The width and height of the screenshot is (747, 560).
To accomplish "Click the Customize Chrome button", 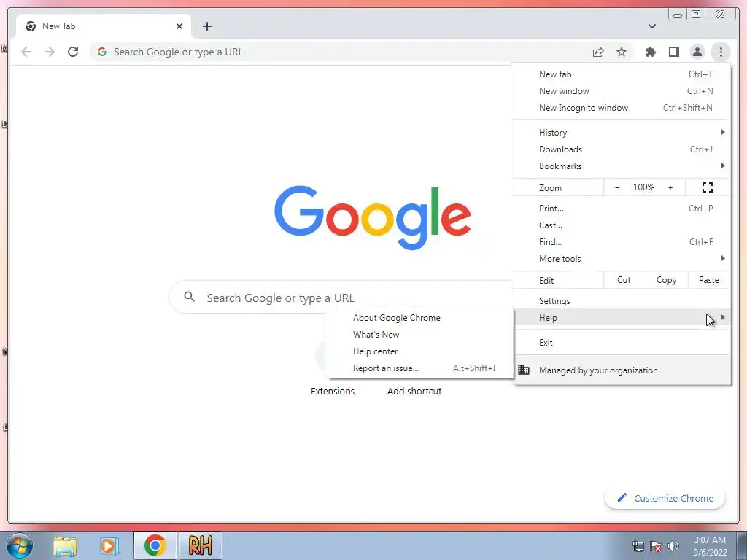I will click(665, 498).
